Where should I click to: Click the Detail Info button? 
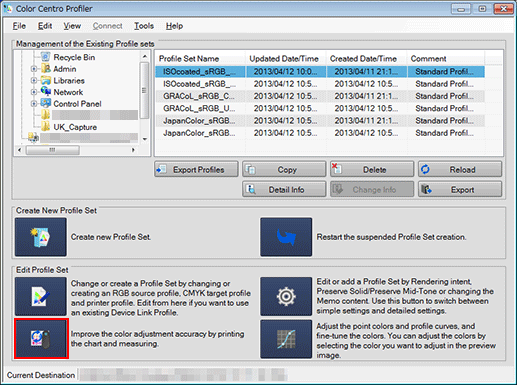(284, 189)
